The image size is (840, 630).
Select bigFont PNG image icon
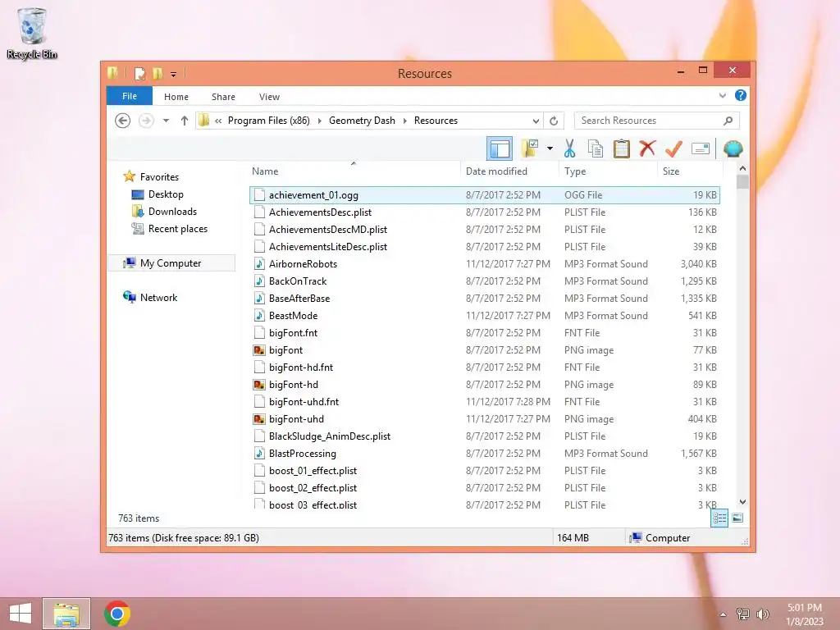[x=259, y=349]
